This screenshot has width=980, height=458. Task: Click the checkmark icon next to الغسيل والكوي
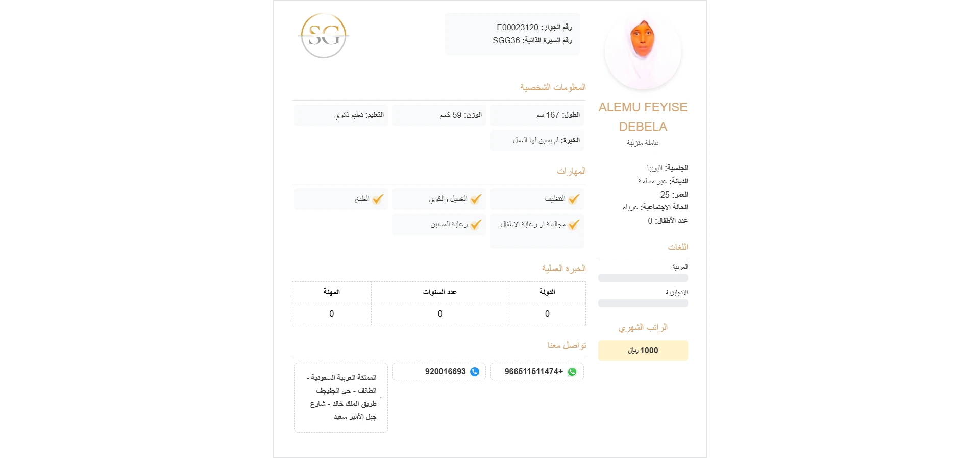pos(476,199)
